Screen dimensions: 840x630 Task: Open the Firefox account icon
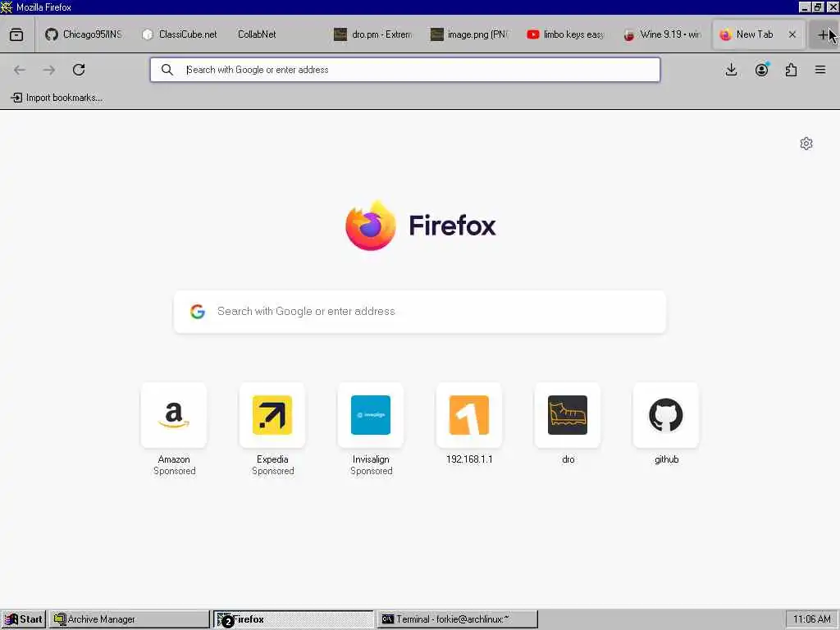tap(761, 70)
